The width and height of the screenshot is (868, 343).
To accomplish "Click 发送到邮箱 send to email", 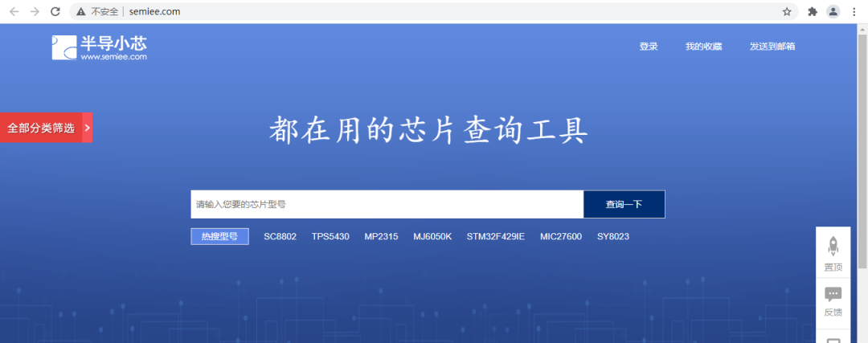I will point(772,47).
